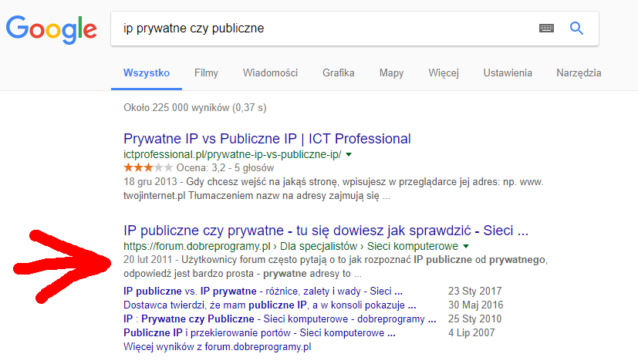638x364 pixels.
Task: Click the date 23 Sty 2017
Action: (475, 292)
